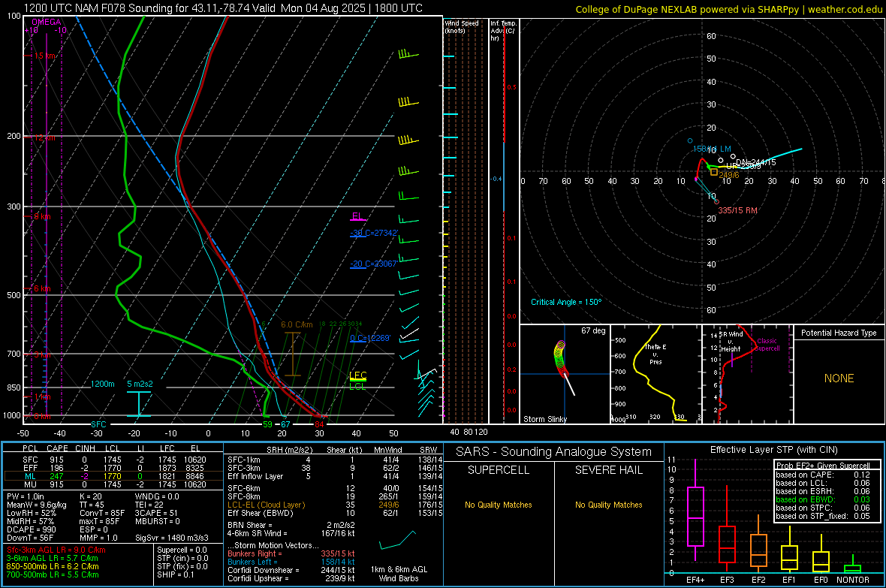Viewport: 886px width, 588px height.
Task: Click the red right-mover circle on hodograph
Action: pyautogui.click(x=716, y=201)
